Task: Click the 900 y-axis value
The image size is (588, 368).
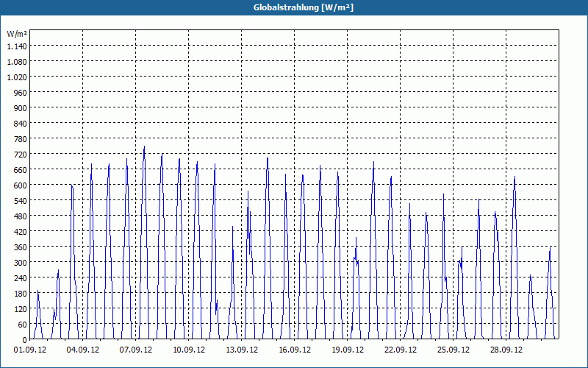Action: point(21,107)
